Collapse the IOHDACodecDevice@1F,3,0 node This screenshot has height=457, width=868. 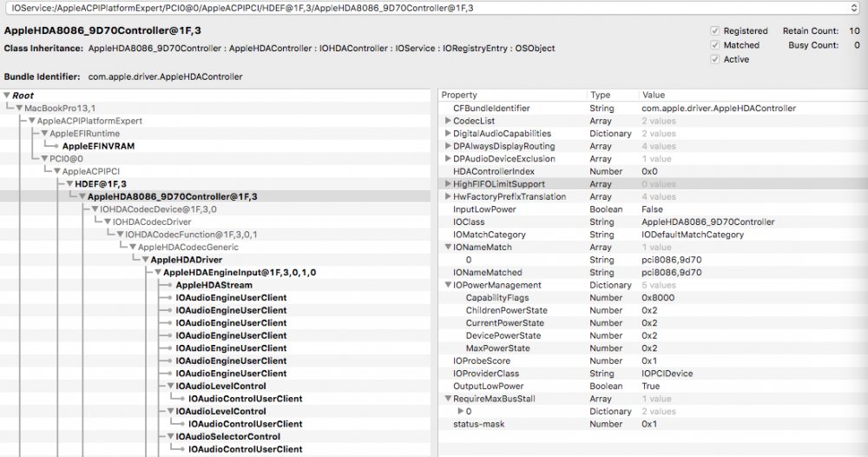(x=95, y=209)
